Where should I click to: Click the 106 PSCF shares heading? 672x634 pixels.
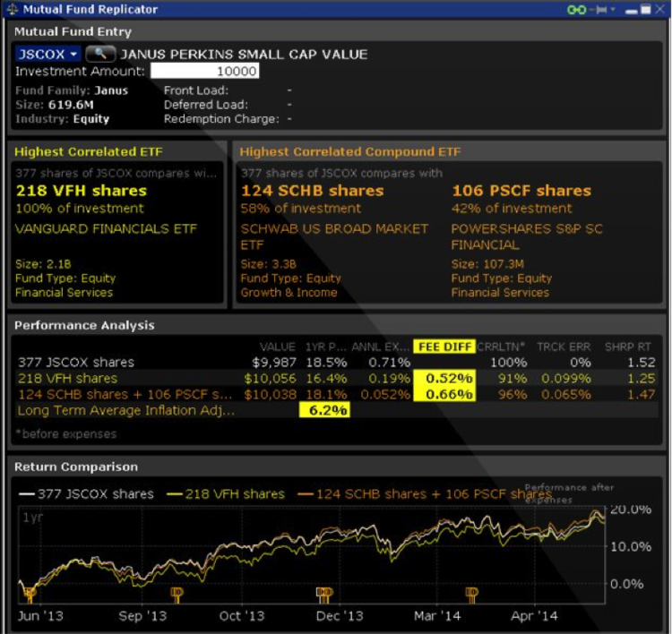click(521, 191)
